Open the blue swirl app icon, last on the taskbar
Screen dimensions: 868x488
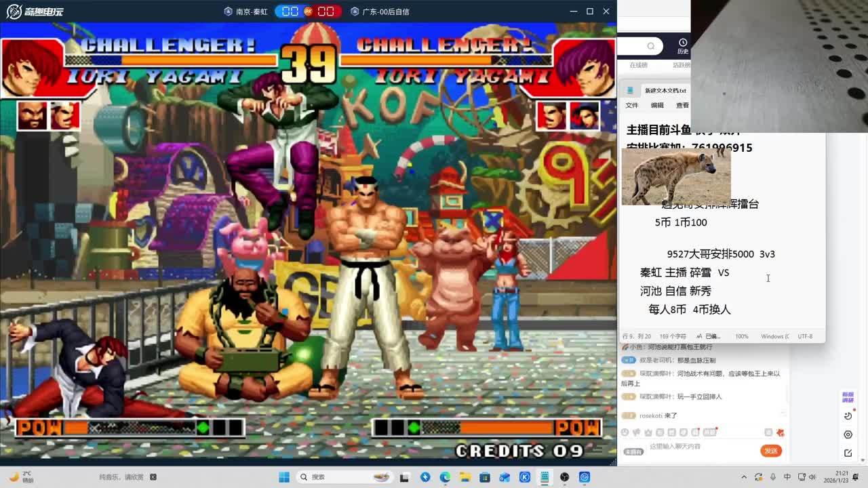(x=584, y=477)
